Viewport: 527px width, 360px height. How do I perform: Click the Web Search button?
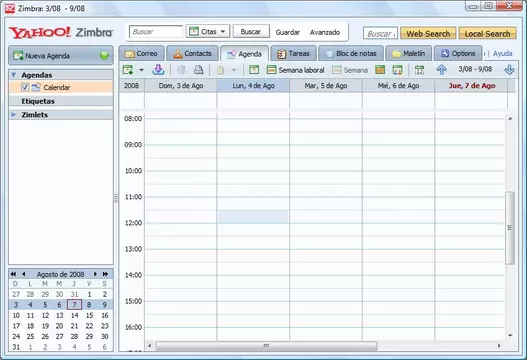(428, 34)
